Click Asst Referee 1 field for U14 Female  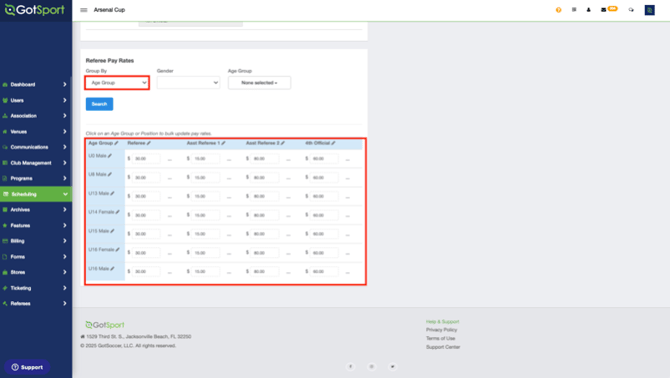tap(206, 215)
